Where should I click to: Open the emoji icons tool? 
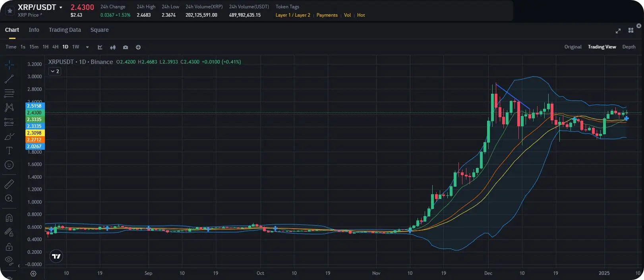[x=9, y=165]
